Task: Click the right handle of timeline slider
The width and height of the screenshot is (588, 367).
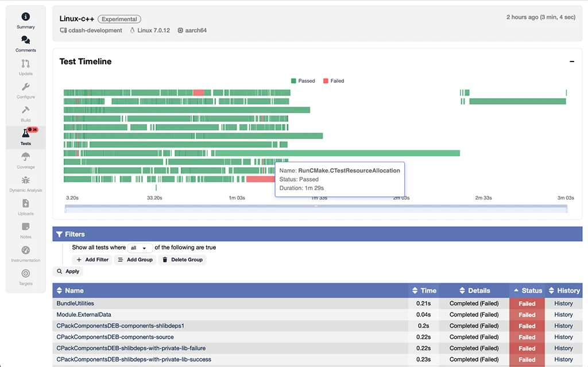Action: (x=567, y=210)
